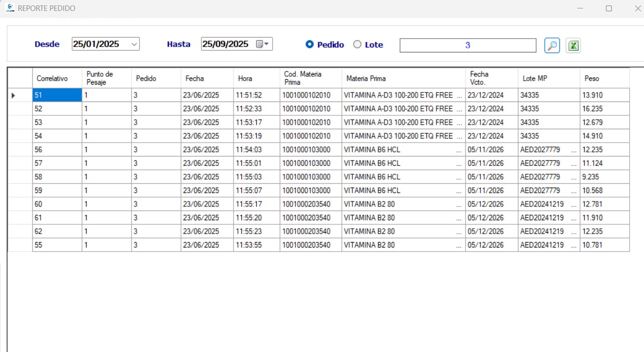Close the Reporte Pedido window

pos(638,8)
